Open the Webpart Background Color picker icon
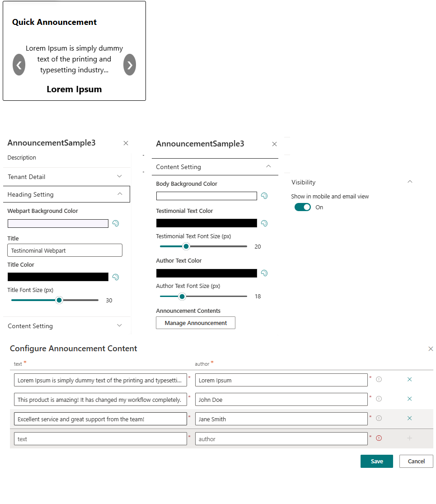 116,223
